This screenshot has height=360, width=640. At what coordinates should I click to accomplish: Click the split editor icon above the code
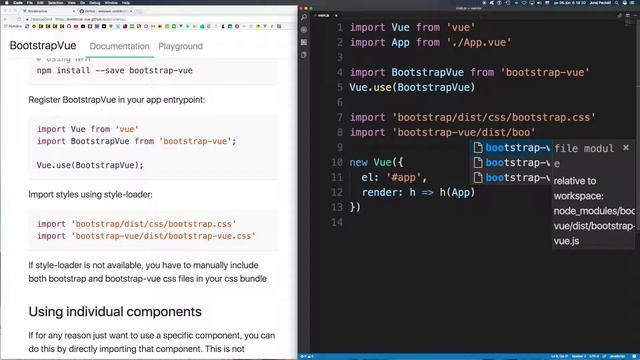[627, 16]
